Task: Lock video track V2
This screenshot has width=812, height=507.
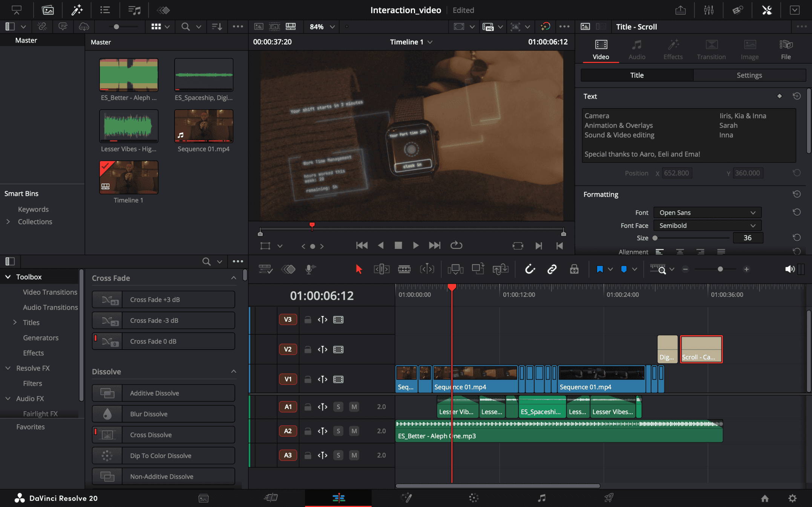Action: click(308, 350)
